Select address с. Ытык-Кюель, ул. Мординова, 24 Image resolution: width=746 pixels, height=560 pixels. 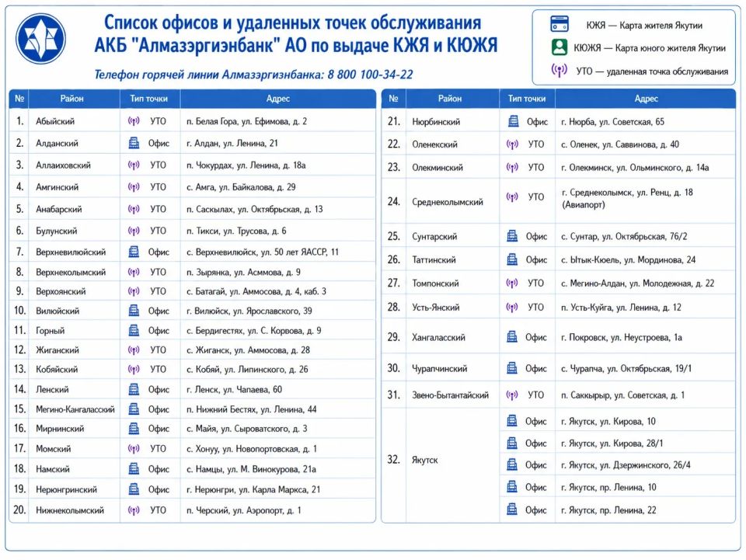[628, 259]
